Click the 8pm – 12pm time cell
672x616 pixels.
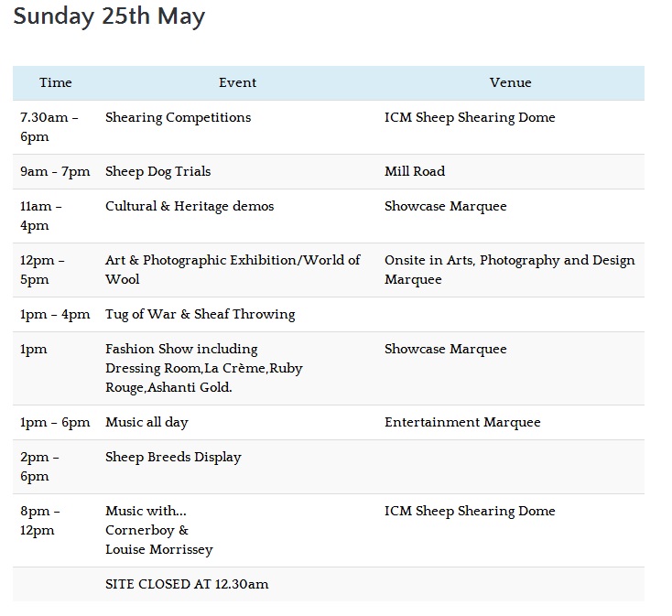coord(40,521)
